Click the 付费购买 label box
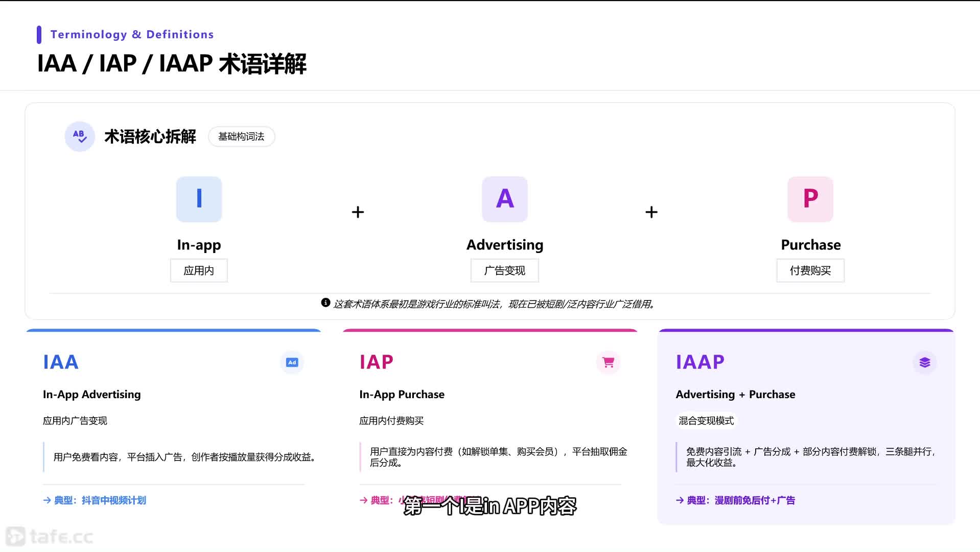Screen dimensions: 980x552 810,270
